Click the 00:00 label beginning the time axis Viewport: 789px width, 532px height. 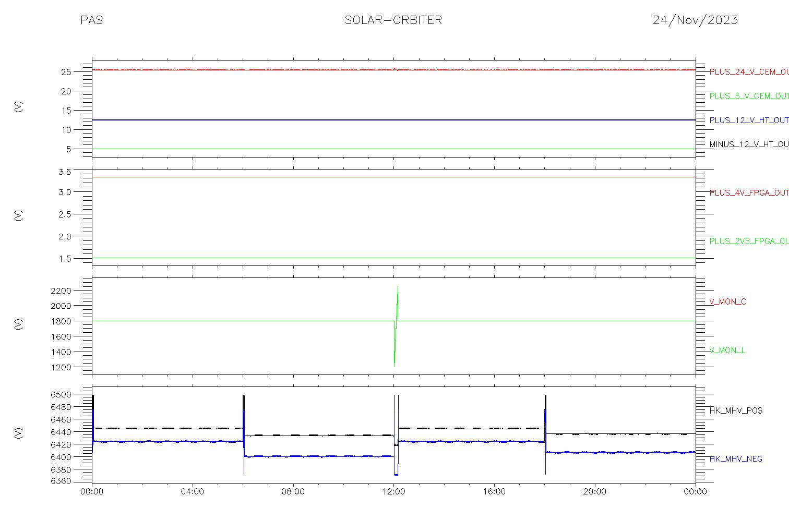point(92,492)
